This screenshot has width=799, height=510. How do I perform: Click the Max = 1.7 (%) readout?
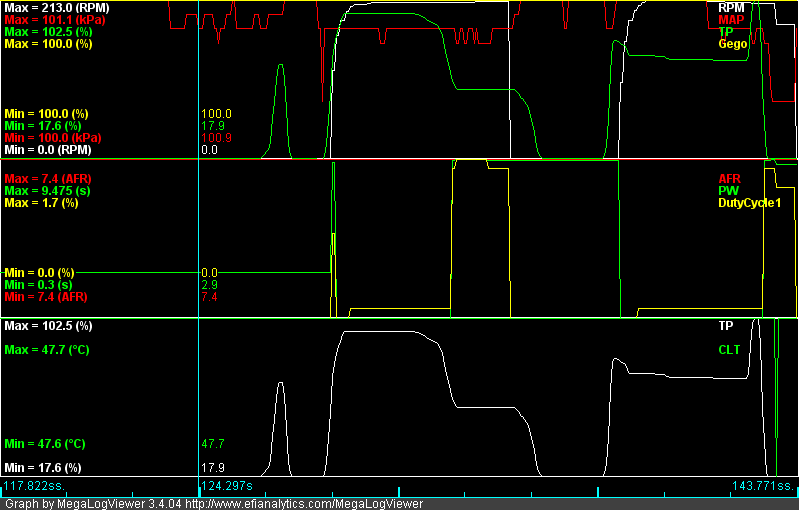(41, 202)
